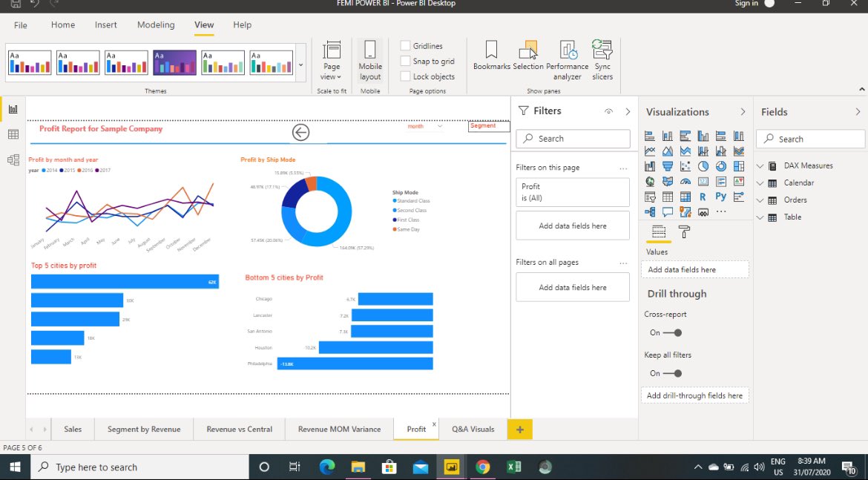Toggle the Cross-report switch
This screenshot has height=480, width=868.
[673, 332]
